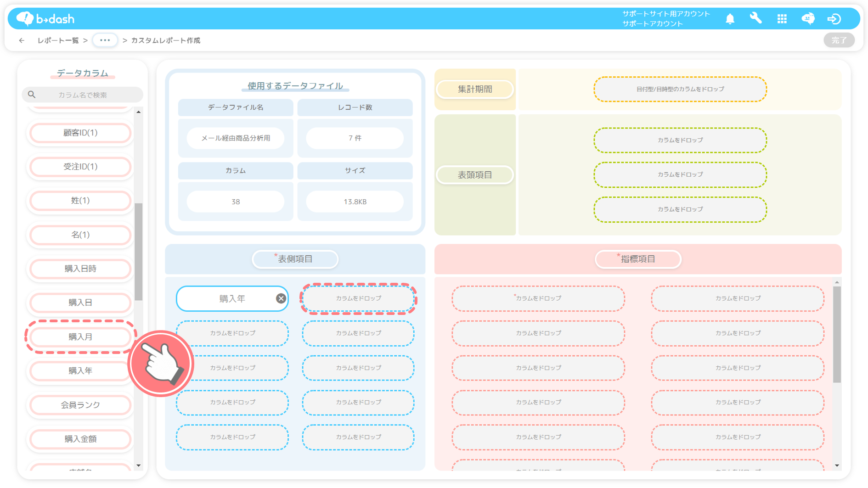Select the 会員ランク data column

[80, 405]
